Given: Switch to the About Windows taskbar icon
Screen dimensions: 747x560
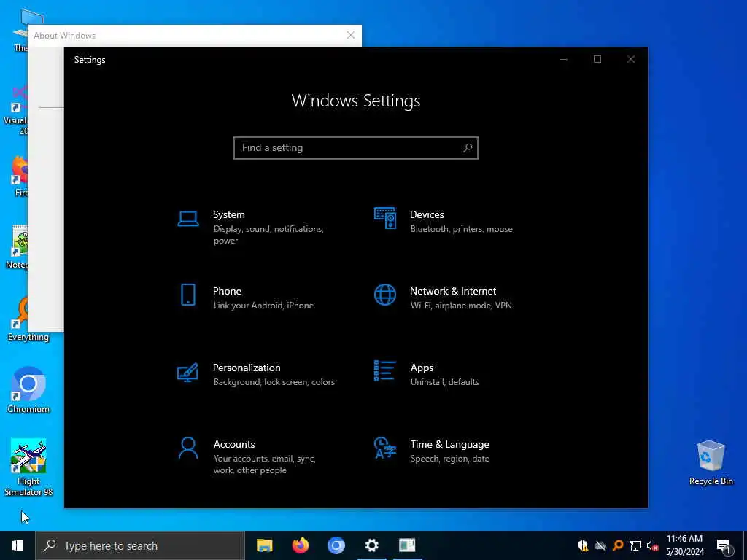Looking at the screenshot, I should 407,545.
